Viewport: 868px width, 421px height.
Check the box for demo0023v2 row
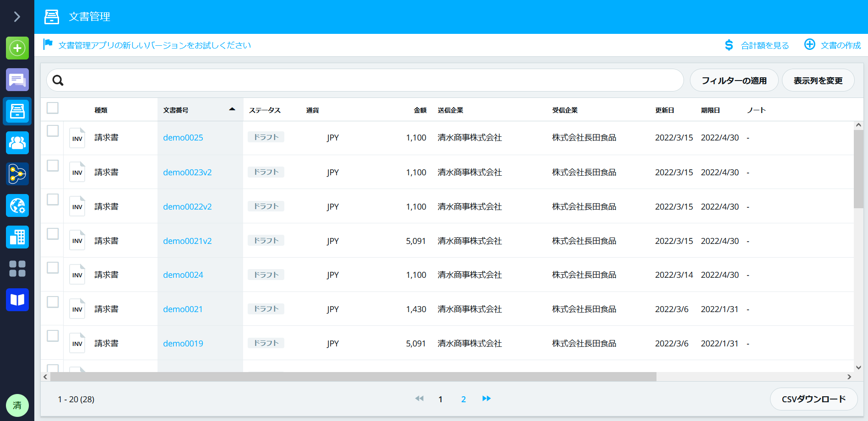[x=53, y=165]
